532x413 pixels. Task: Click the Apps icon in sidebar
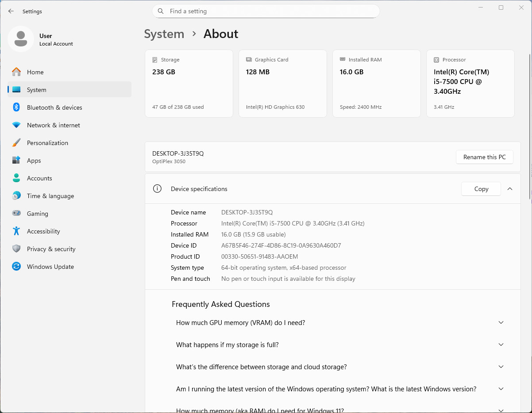click(16, 161)
